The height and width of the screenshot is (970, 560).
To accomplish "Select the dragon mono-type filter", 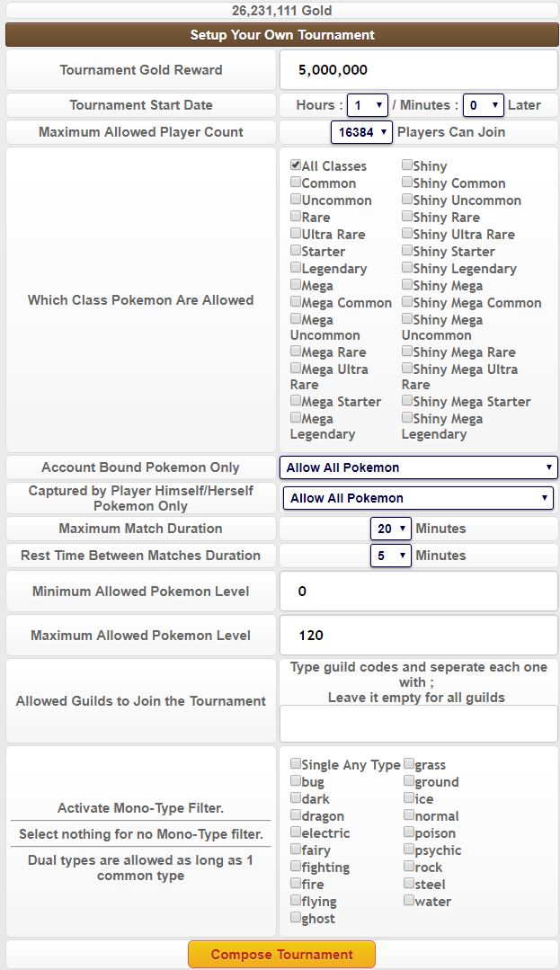I will tap(296, 816).
